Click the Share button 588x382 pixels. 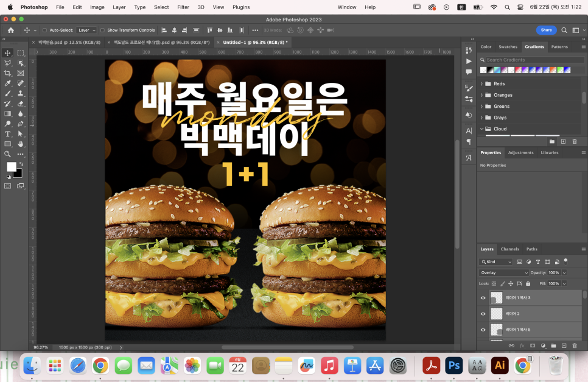[x=546, y=30]
